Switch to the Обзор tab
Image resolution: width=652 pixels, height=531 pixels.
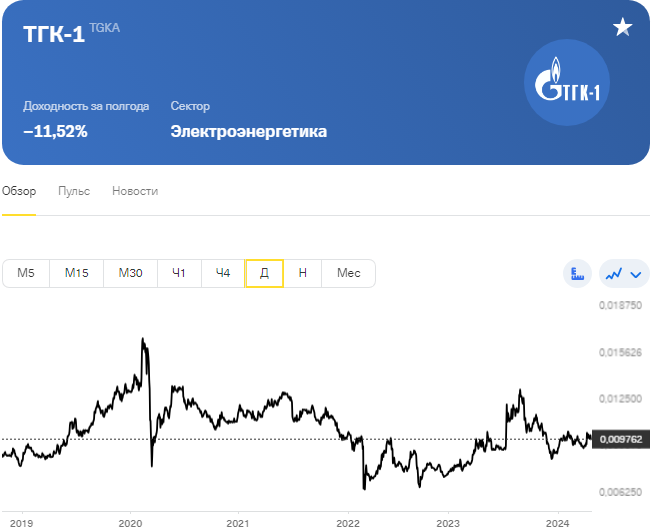coord(19,191)
